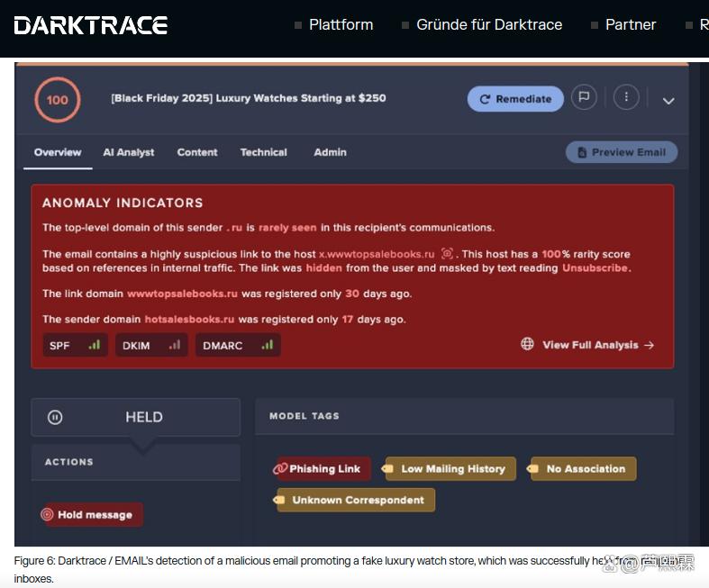Viewport: 709px width, 588px height.
Task: Click the chain icon on Phishing Link tag
Action: (x=280, y=468)
